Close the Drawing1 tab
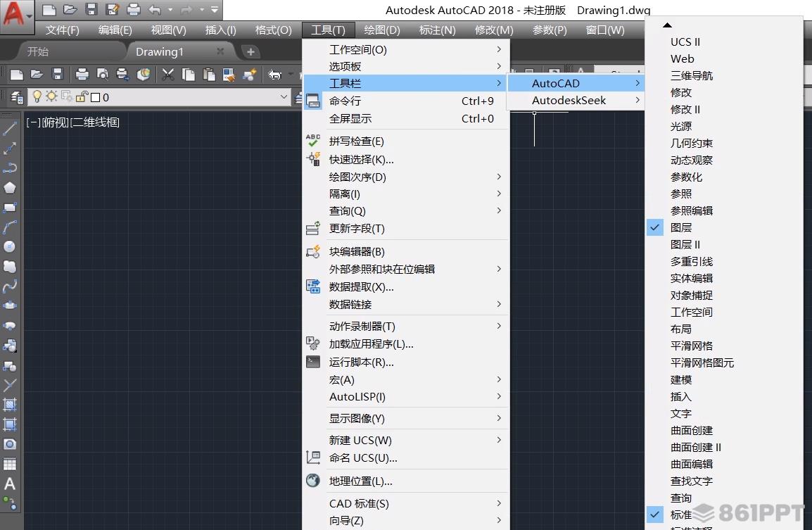 pyautogui.click(x=220, y=51)
